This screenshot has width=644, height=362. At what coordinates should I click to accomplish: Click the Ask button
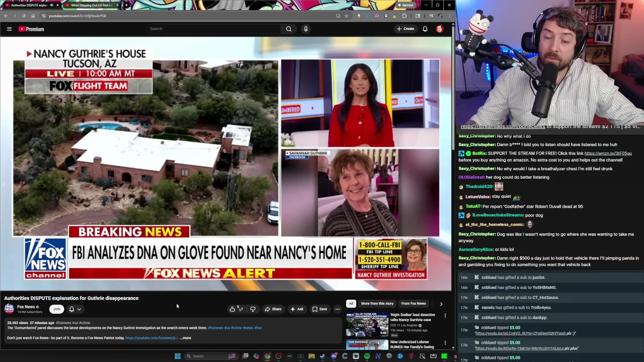297,309
